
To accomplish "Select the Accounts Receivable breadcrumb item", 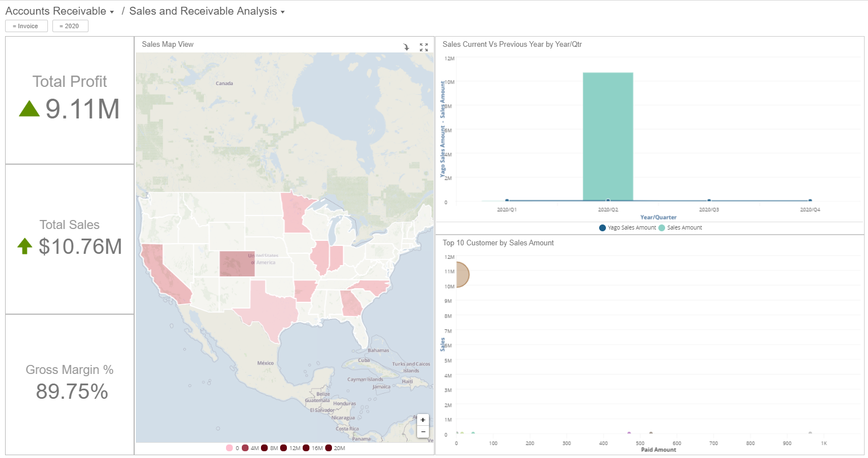I will [x=55, y=11].
